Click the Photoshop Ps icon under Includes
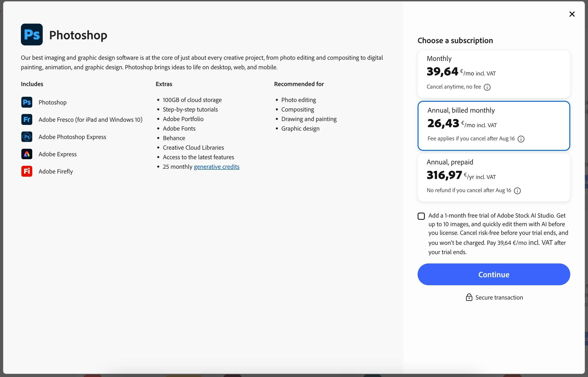 (27, 102)
